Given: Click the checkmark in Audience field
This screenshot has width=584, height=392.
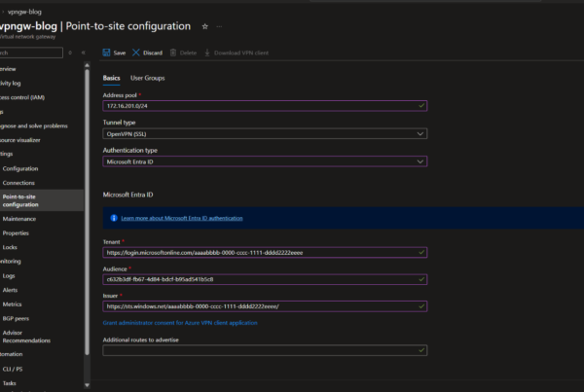Looking at the screenshot, I should coord(421,279).
